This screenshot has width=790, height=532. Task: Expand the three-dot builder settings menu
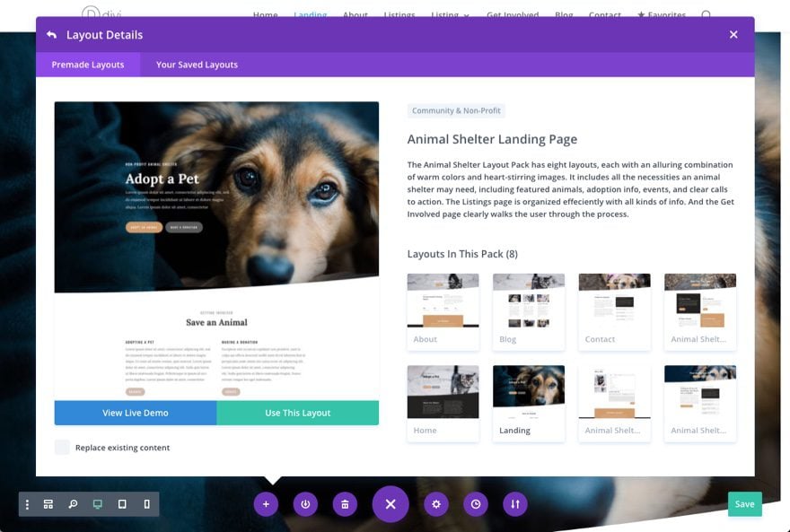27,504
